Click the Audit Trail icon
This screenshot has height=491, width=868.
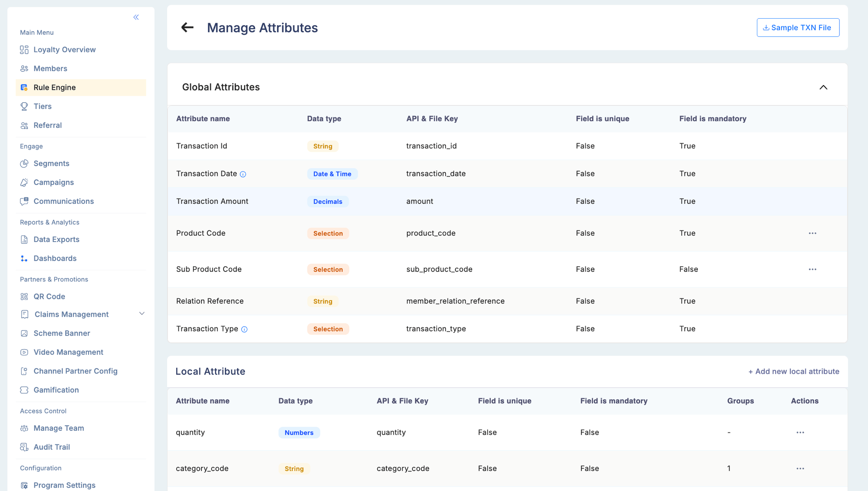24,447
